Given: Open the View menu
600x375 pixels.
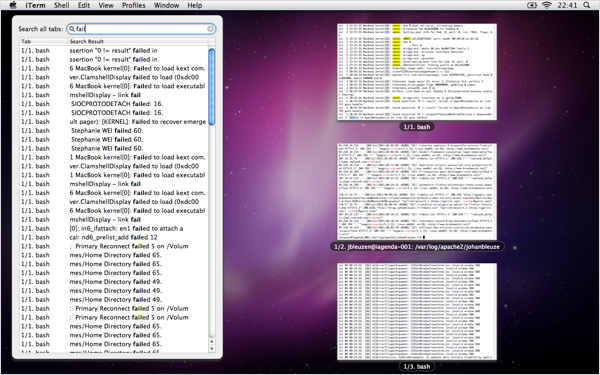Looking at the screenshot, I should pos(106,5).
